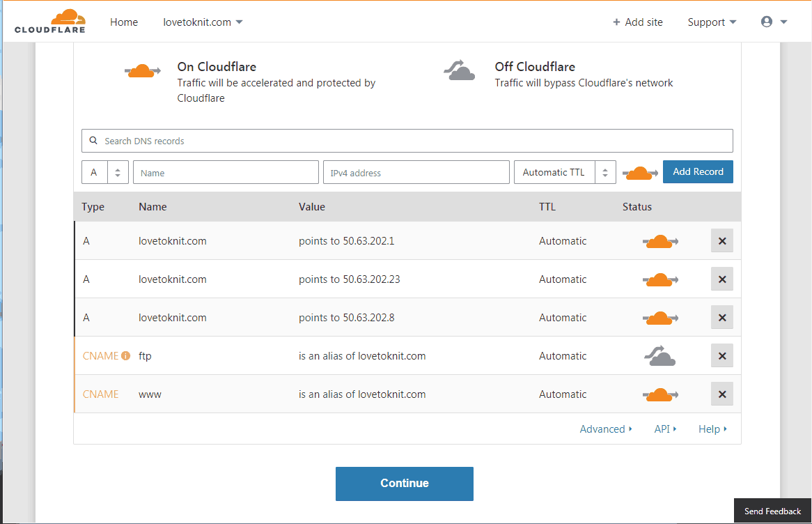The height and width of the screenshot is (524, 812).
Task: Focus the IPv4 address input field
Action: click(416, 172)
